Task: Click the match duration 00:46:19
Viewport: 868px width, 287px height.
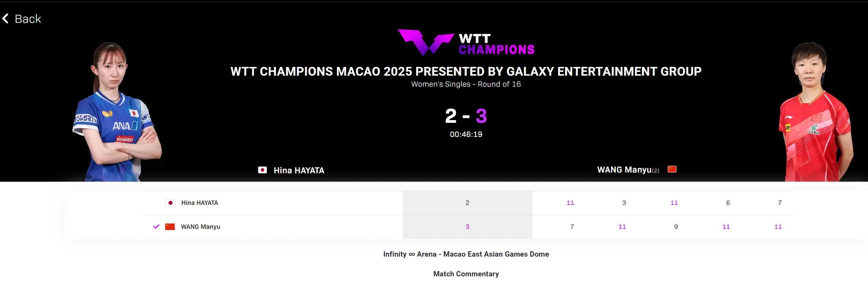Action: (466, 135)
